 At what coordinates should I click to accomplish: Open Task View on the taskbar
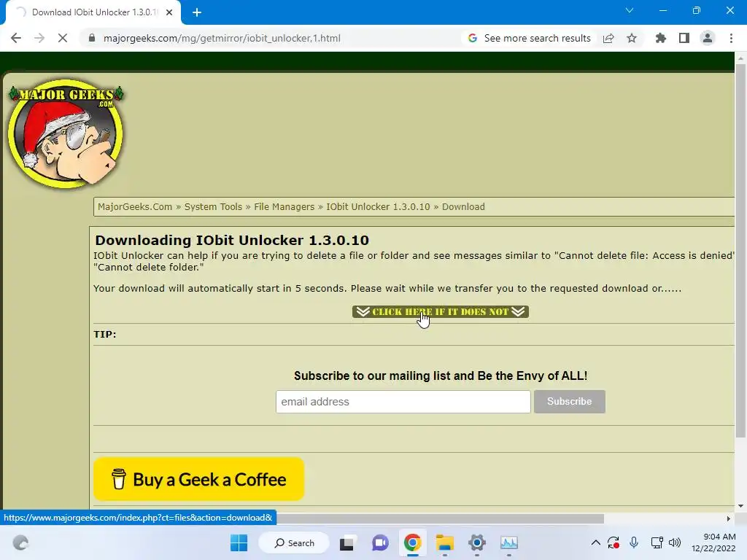pyautogui.click(x=347, y=542)
